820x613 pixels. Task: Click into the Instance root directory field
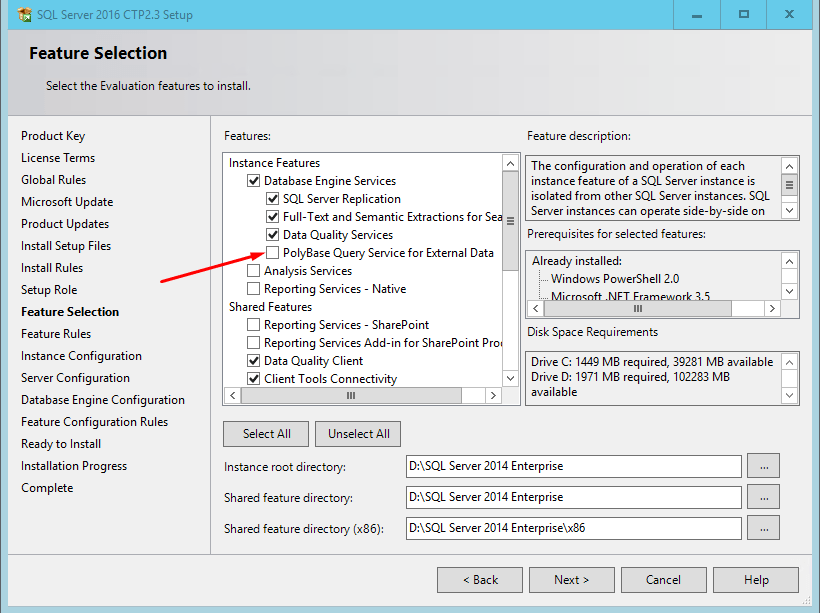pos(574,466)
